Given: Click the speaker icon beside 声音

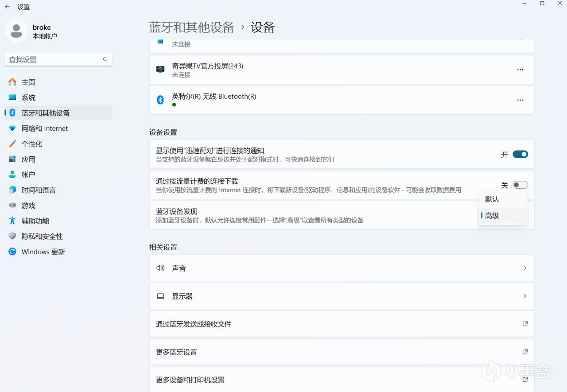Looking at the screenshot, I should click(160, 268).
